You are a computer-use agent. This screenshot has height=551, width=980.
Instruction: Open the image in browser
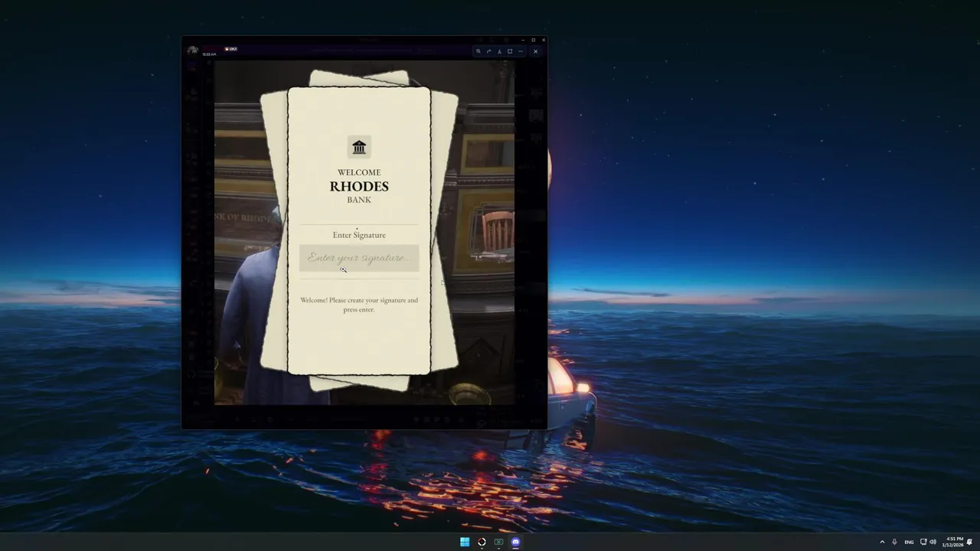click(510, 51)
